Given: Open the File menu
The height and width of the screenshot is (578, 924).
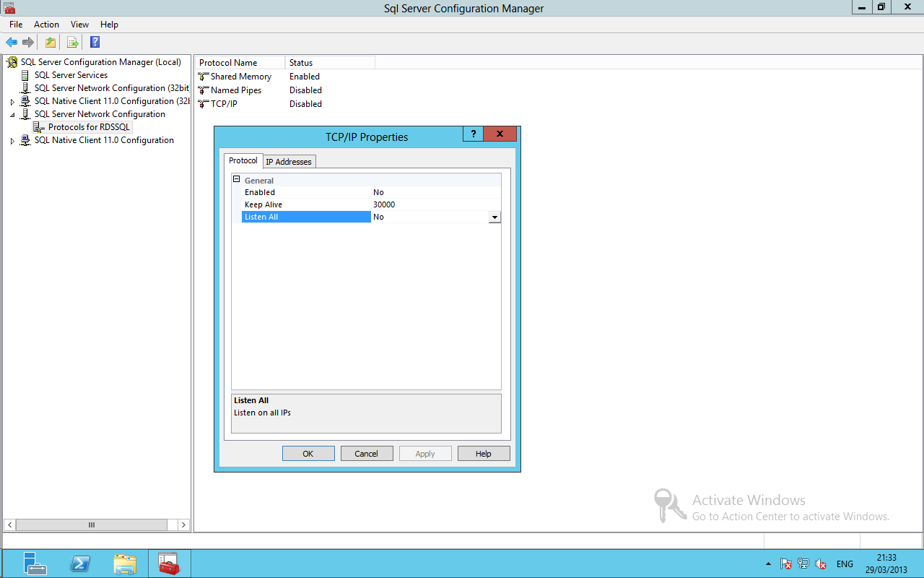Looking at the screenshot, I should 16,25.
